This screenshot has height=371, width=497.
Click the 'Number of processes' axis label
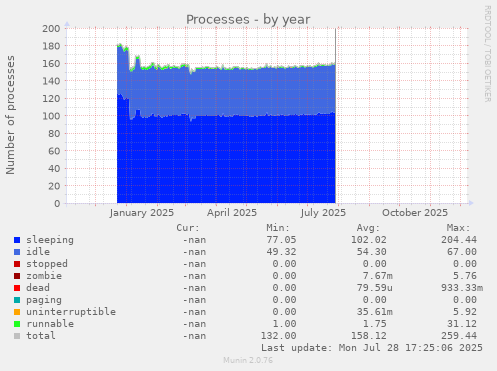[10, 115]
